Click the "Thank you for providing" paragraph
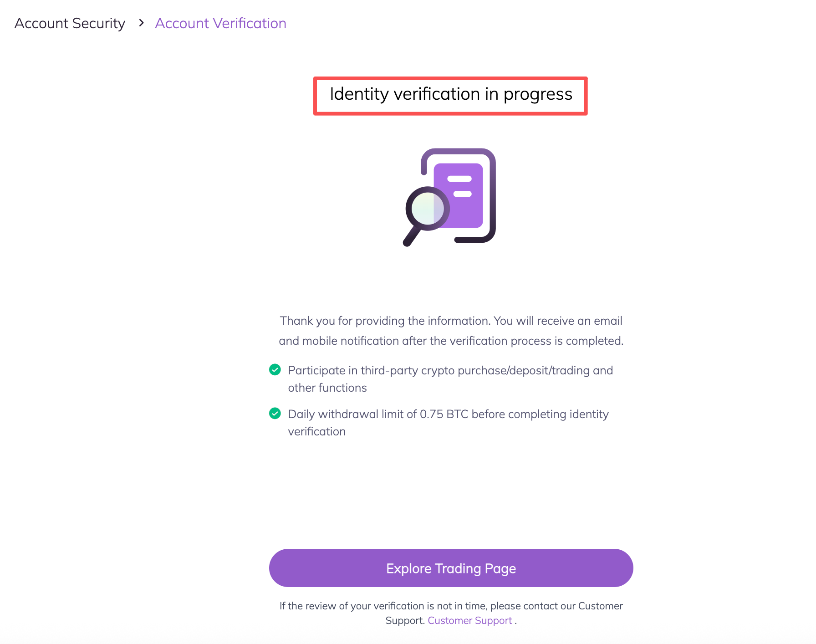 click(451, 321)
